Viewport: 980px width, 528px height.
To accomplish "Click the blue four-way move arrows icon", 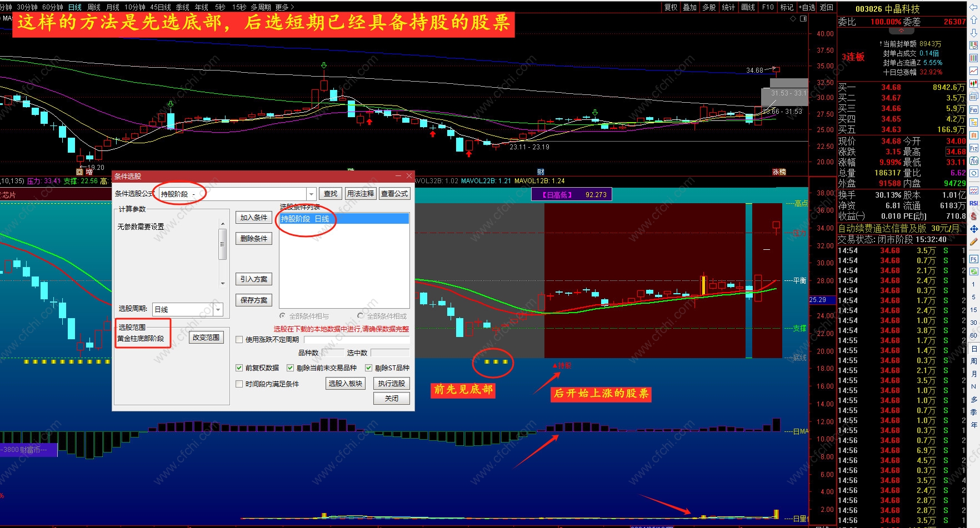I will click(x=974, y=229).
